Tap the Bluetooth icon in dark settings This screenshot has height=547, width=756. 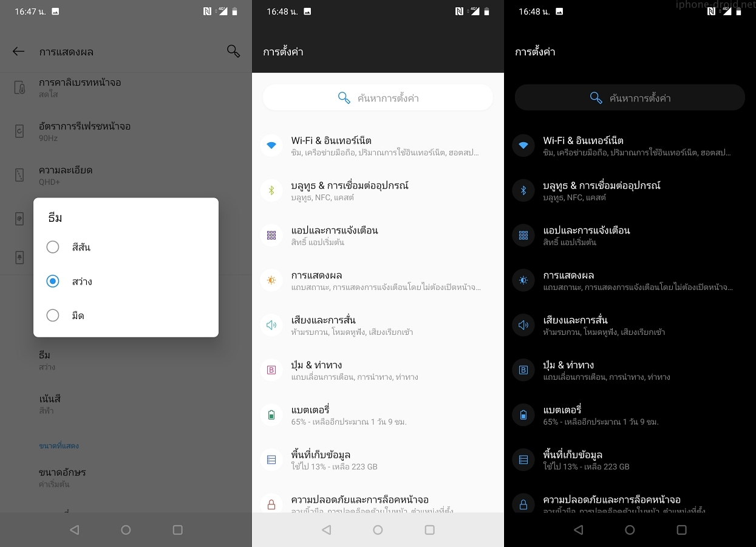(523, 191)
